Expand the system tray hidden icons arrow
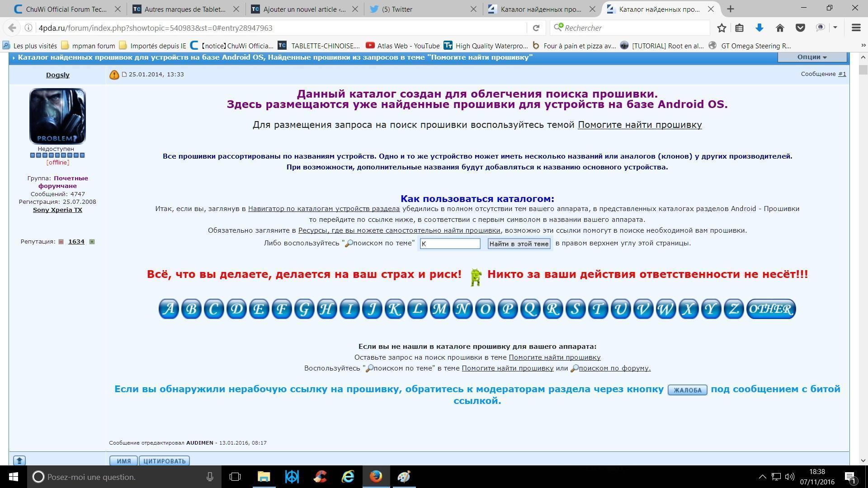Screen dimensions: 868x488 point(762,477)
